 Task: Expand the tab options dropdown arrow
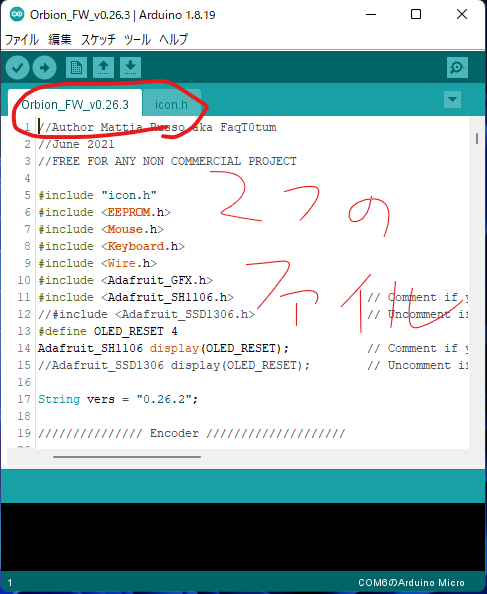[452, 100]
